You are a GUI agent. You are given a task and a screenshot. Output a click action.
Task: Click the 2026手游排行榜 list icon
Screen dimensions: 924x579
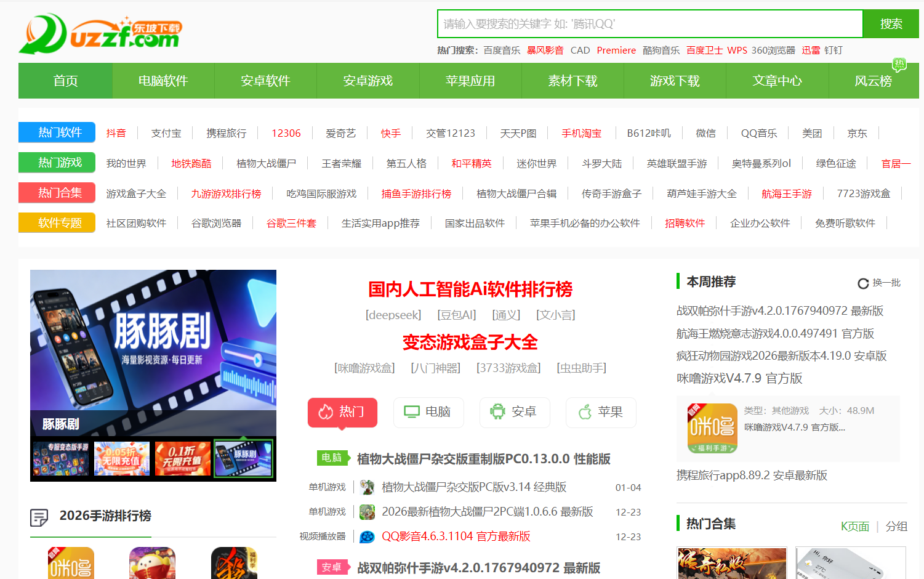click(x=39, y=517)
